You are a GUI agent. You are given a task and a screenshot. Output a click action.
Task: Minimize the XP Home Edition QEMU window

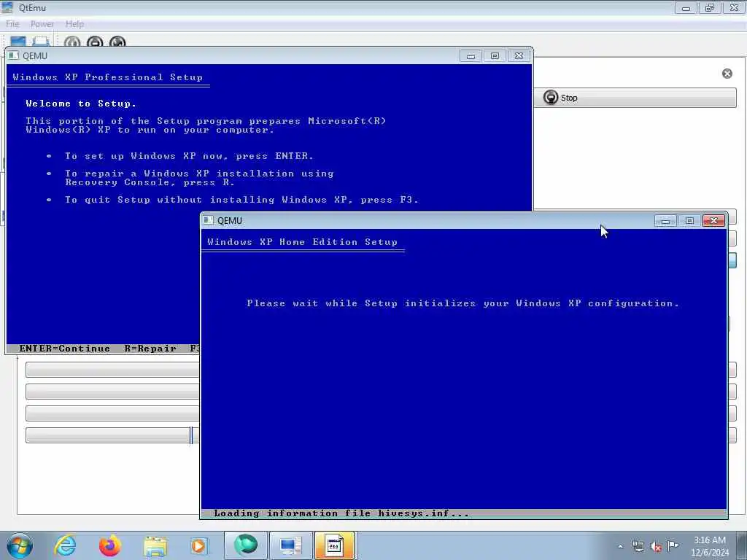[665, 220]
